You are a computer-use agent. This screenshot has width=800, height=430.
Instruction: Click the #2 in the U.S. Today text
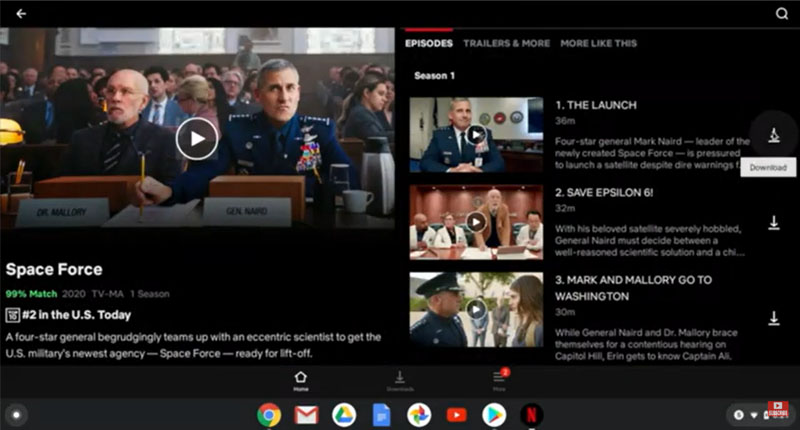[x=77, y=315]
